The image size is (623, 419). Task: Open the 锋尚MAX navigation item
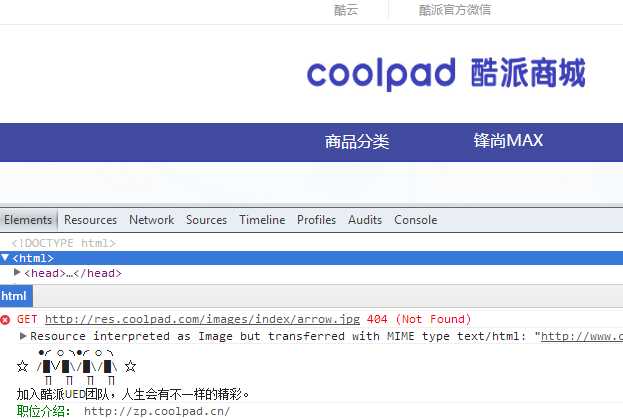(x=508, y=141)
